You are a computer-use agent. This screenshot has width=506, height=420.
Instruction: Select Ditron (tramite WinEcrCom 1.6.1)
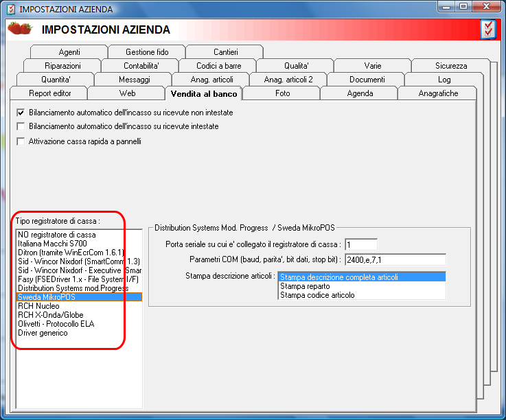pyautogui.click(x=79, y=253)
